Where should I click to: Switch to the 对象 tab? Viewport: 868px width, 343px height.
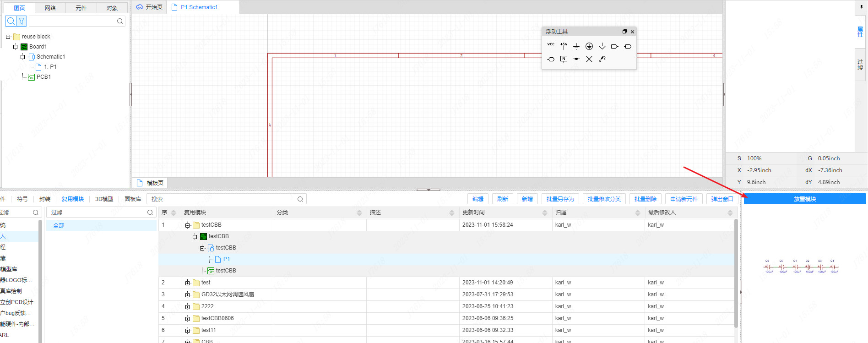click(x=112, y=8)
